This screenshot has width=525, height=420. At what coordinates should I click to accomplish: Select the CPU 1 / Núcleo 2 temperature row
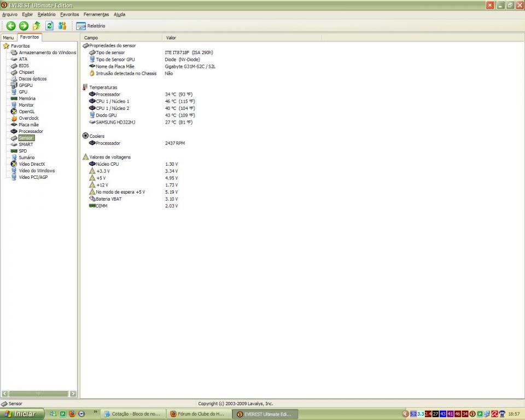tap(142, 108)
